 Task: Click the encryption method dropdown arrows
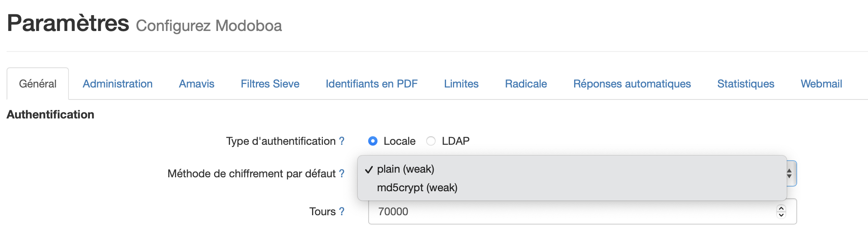789,173
